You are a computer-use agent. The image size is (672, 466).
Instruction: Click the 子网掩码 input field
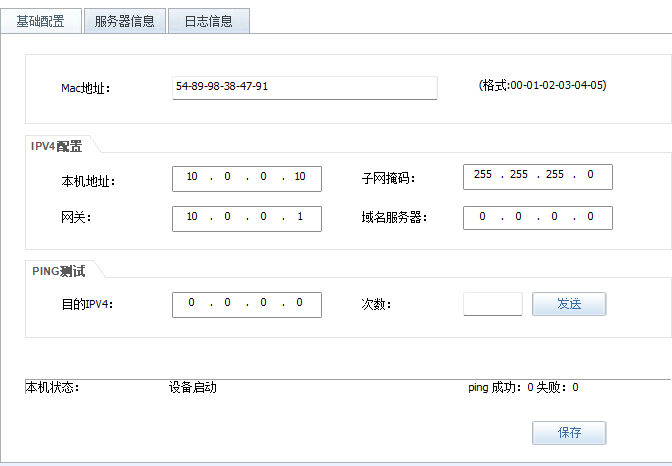tap(538, 177)
